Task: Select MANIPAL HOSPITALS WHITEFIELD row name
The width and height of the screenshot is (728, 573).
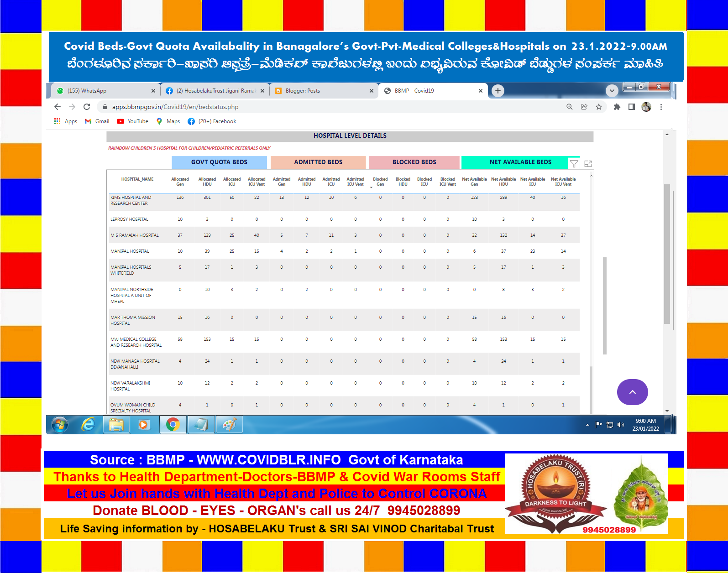Action: pos(131,270)
